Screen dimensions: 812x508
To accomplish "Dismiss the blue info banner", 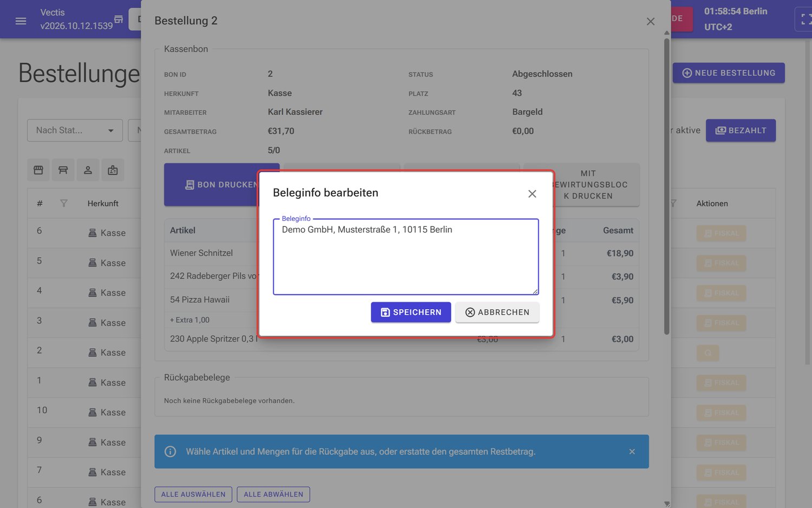I will click(x=632, y=452).
